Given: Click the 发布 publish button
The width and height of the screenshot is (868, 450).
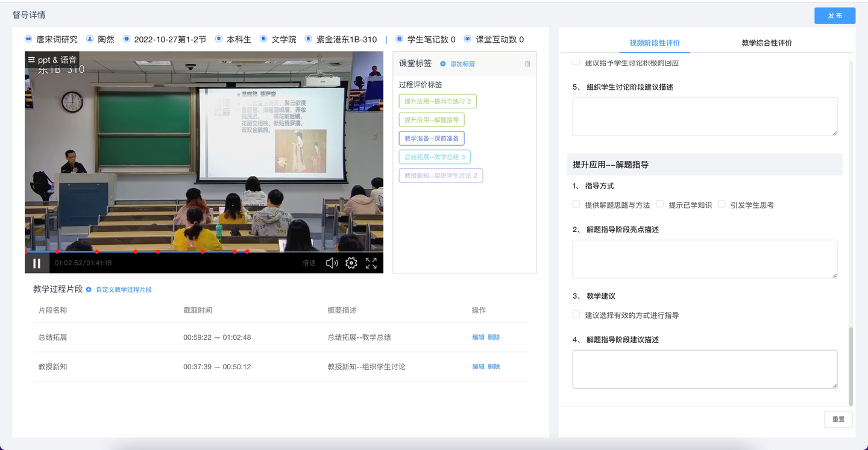Looking at the screenshot, I should coord(834,16).
